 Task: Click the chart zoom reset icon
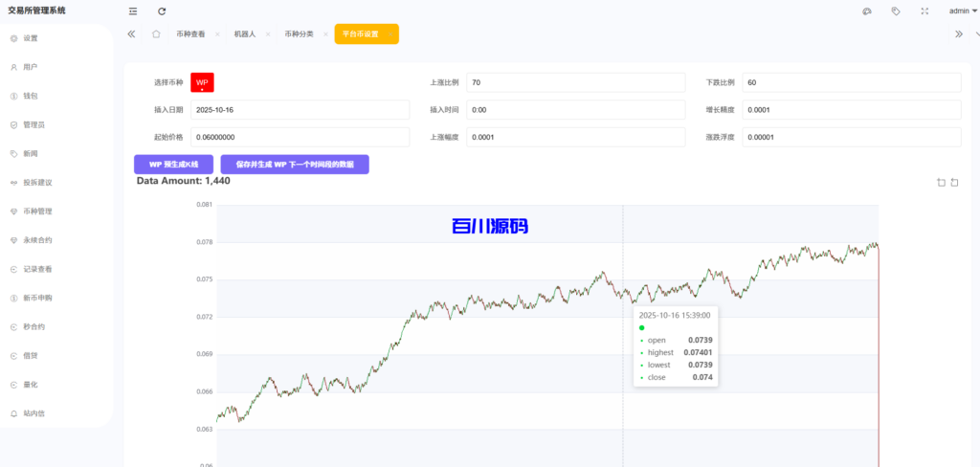click(954, 182)
